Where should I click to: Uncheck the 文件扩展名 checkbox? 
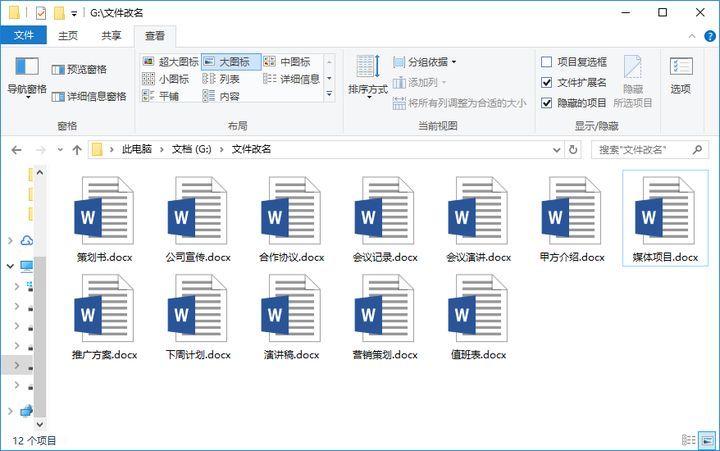(x=546, y=82)
